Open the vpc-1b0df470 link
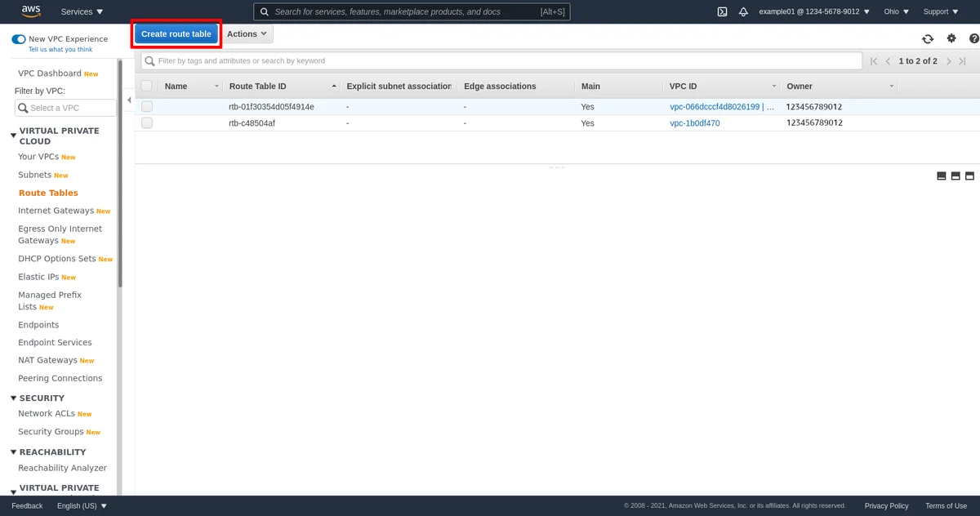This screenshot has width=980, height=516. click(x=694, y=123)
